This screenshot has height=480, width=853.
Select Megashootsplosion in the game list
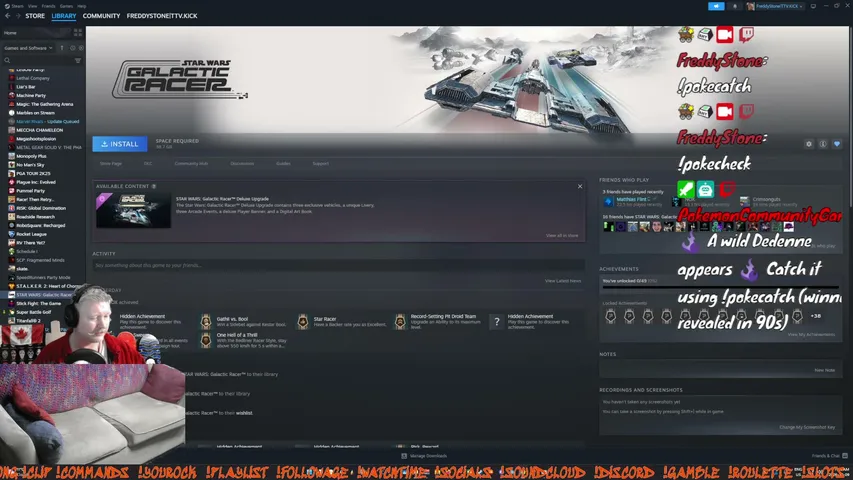36,139
